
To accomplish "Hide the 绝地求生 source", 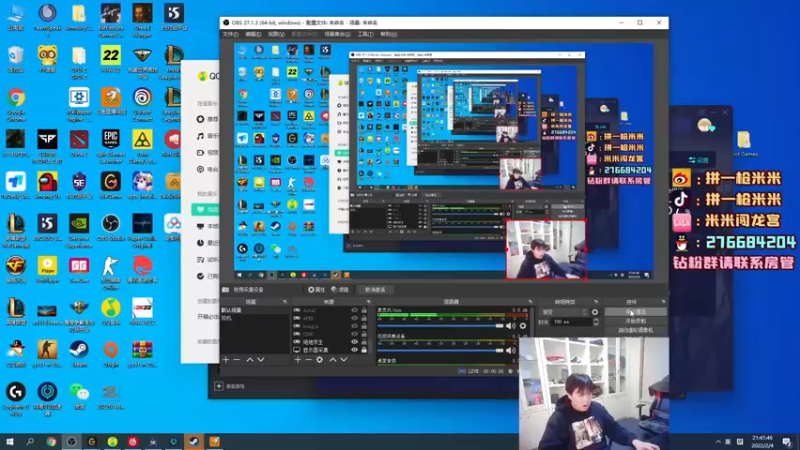I will pyautogui.click(x=355, y=342).
